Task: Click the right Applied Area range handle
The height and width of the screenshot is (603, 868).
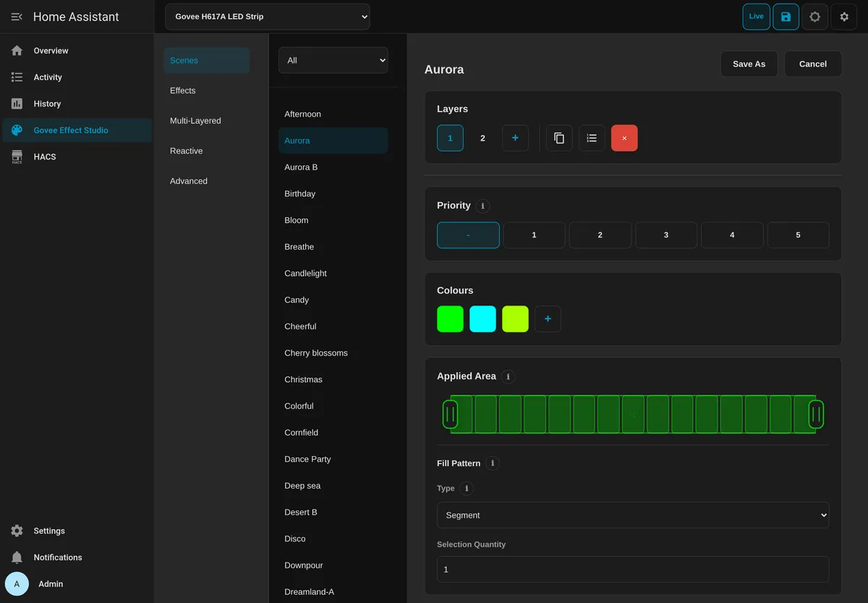Action: coord(816,414)
